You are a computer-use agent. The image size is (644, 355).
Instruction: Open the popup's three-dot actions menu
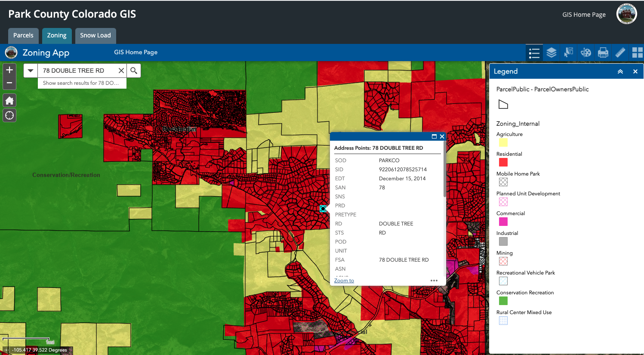coord(434,281)
